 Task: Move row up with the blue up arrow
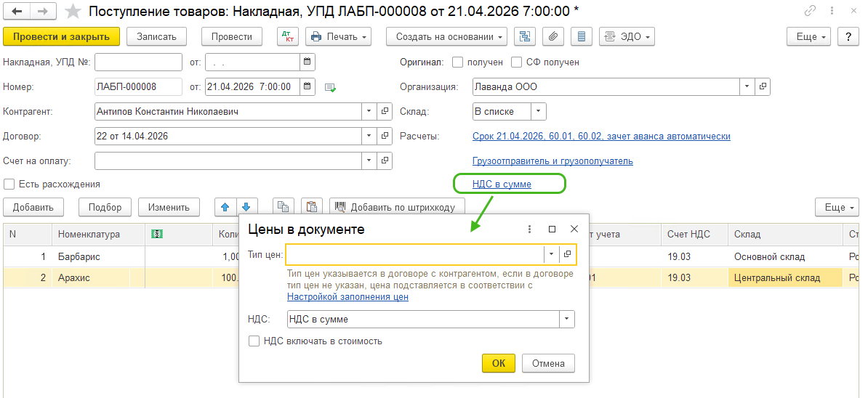(225, 207)
